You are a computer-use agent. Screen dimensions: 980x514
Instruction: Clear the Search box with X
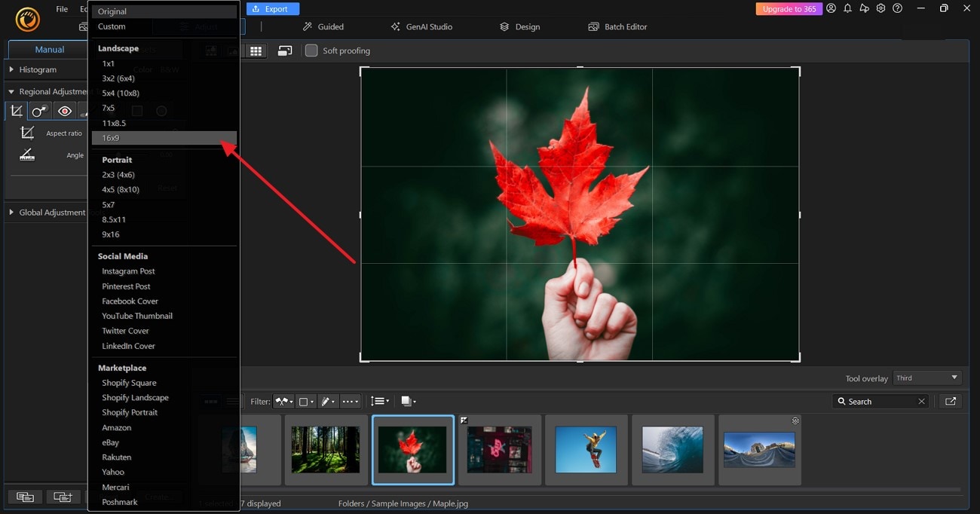[x=921, y=402]
